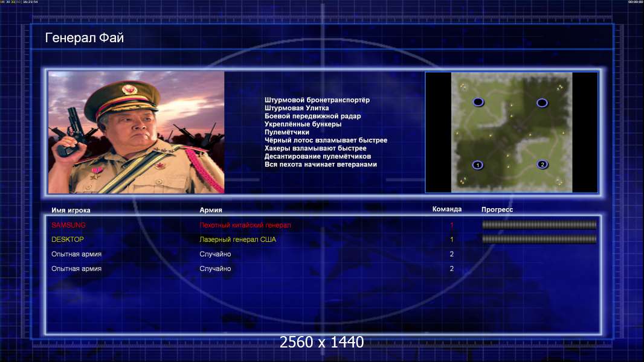This screenshot has height=362, width=644.
Task: Click "Пехотный китайский генерал" army entry
Action: pyautogui.click(x=245, y=225)
